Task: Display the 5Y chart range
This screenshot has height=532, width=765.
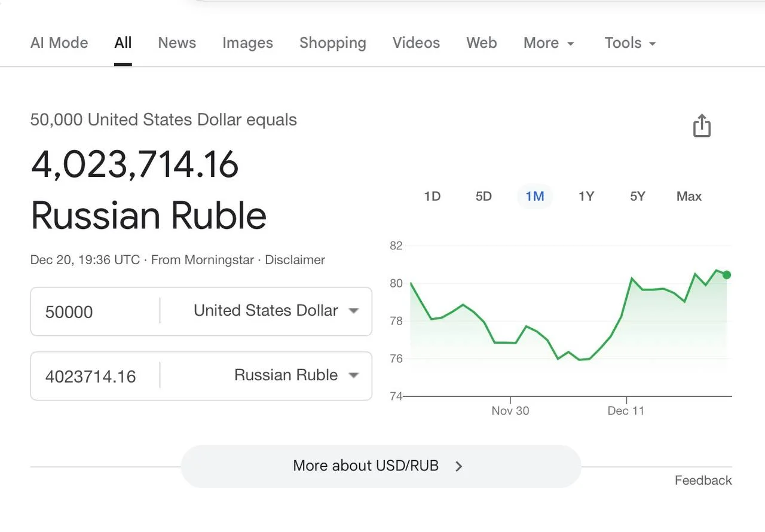Action: [638, 196]
